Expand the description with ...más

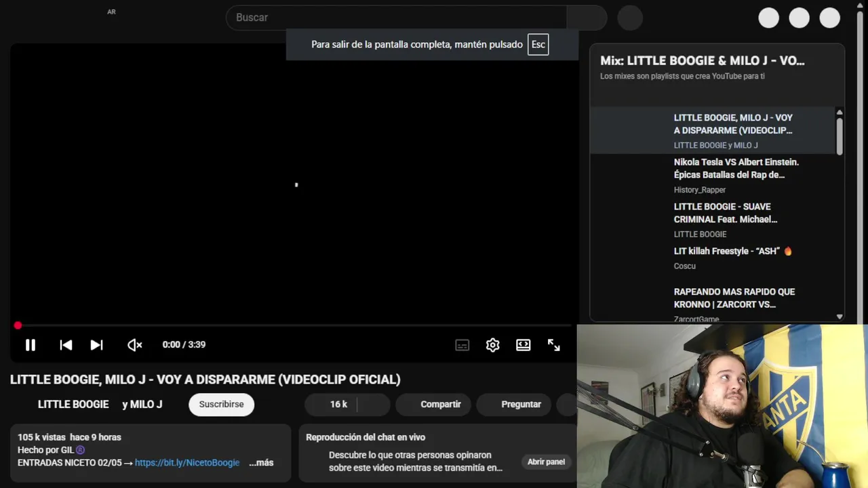261,463
